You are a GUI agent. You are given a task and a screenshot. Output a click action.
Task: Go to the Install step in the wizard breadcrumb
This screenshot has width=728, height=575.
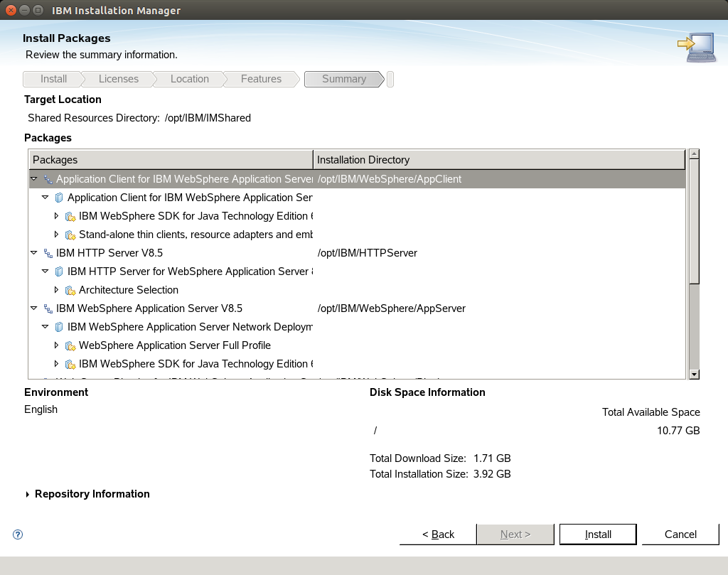click(53, 79)
